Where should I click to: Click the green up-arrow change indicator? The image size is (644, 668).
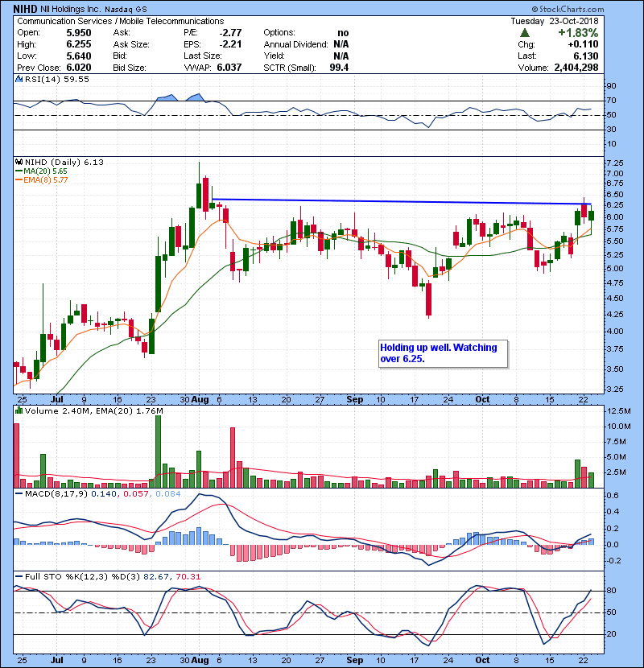pyautogui.click(x=525, y=32)
